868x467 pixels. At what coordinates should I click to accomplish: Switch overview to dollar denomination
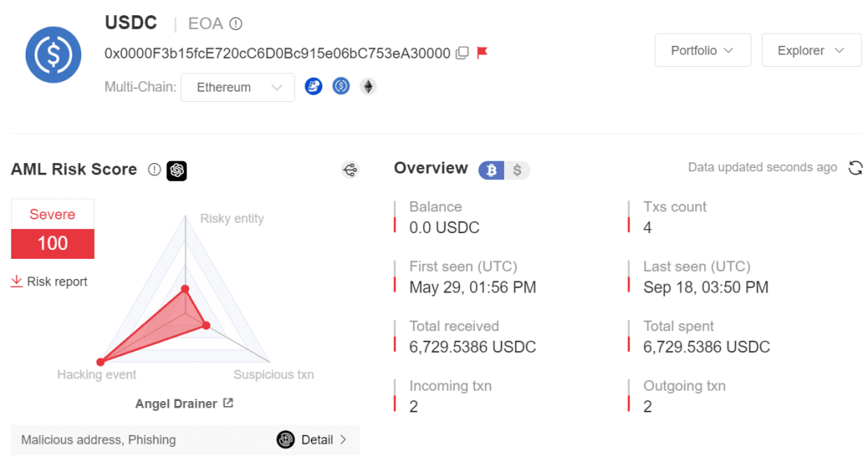[x=518, y=170]
